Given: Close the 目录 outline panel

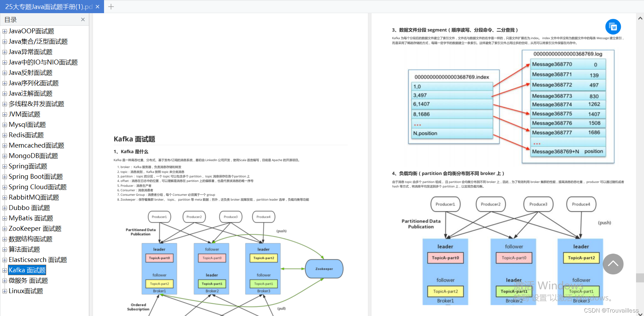Looking at the screenshot, I should pyautogui.click(x=83, y=19).
